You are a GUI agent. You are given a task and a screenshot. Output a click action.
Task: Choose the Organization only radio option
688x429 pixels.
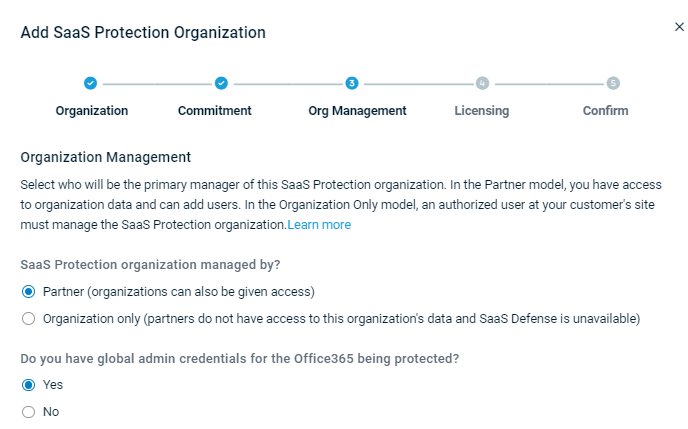point(29,318)
